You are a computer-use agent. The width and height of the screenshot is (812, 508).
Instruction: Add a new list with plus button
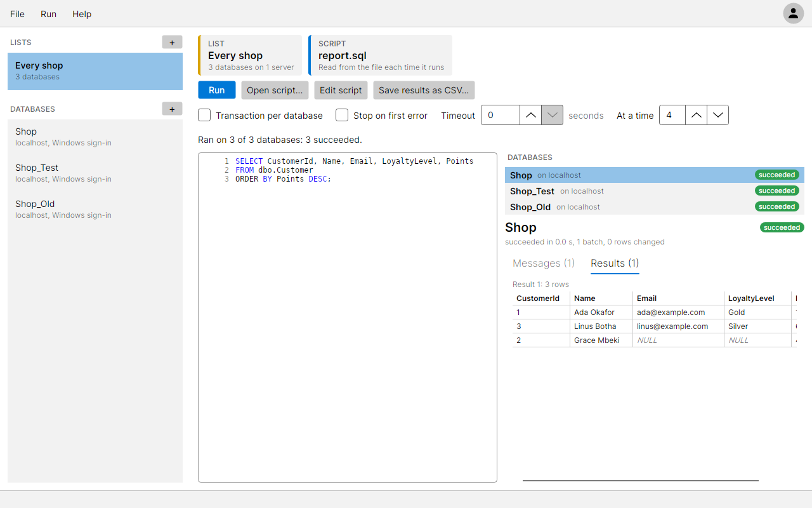[172, 43]
